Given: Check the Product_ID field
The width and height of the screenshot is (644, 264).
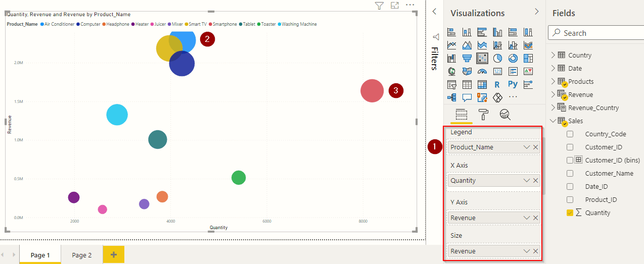Looking at the screenshot, I should tap(570, 199).
